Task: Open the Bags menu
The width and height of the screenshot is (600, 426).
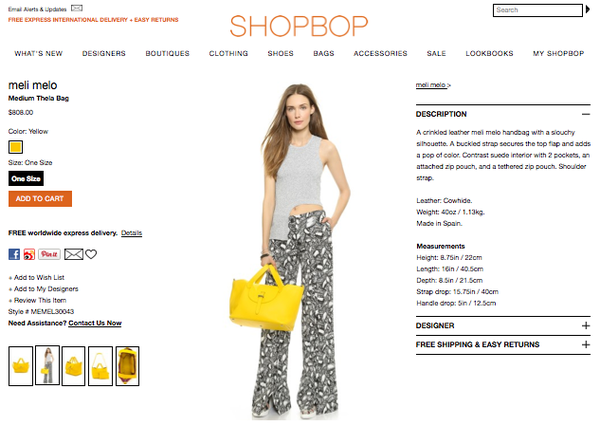Action: pos(324,54)
